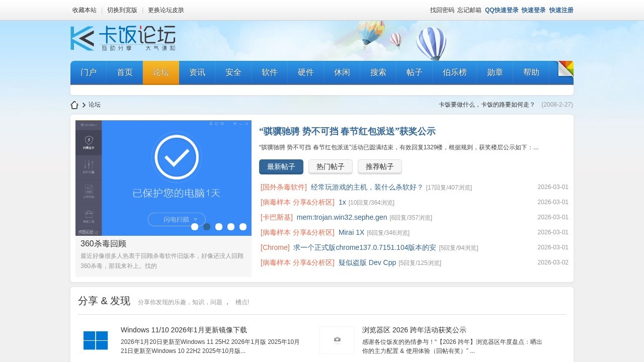Select the last carousel dot
Viewport: 644px width, 362px height.
(243, 227)
